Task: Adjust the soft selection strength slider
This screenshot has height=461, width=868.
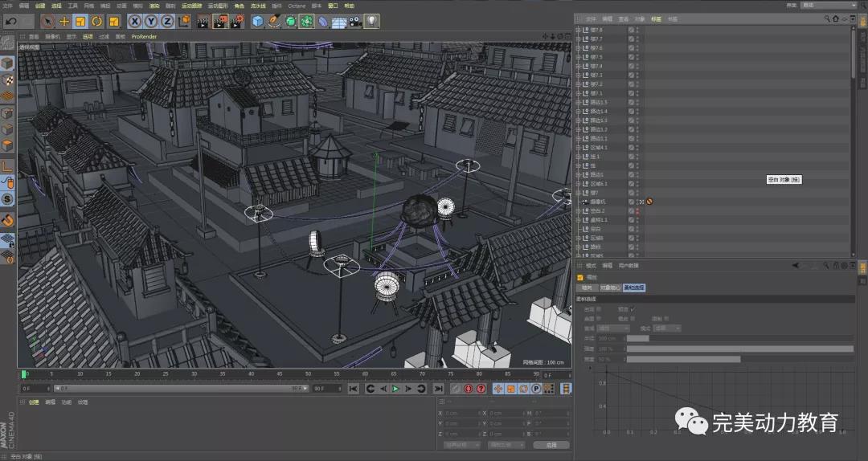Action: 739,349
